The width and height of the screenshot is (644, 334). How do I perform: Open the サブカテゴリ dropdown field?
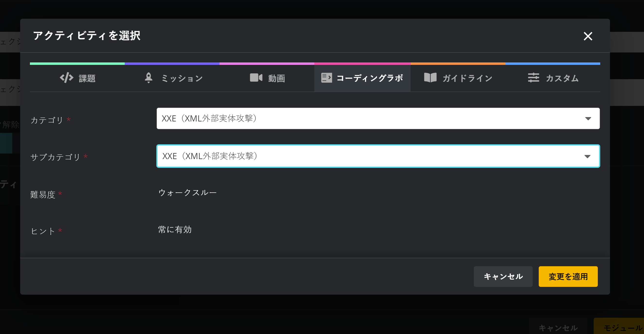click(378, 156)
